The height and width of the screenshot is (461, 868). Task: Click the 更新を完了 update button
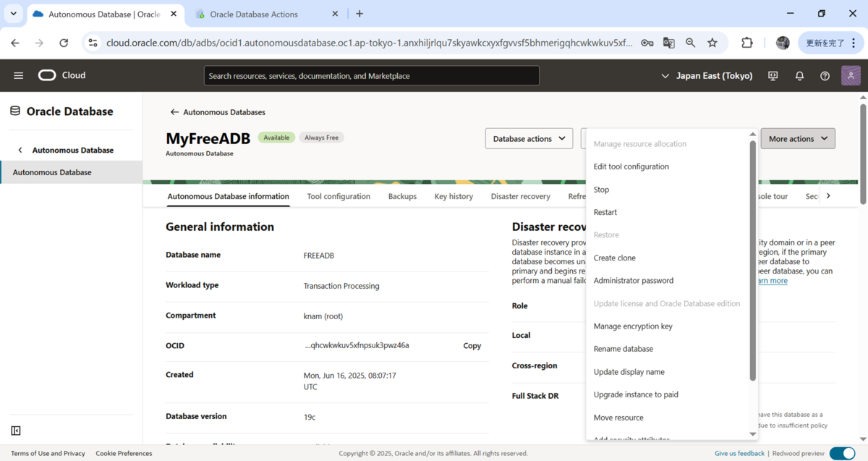832,43
